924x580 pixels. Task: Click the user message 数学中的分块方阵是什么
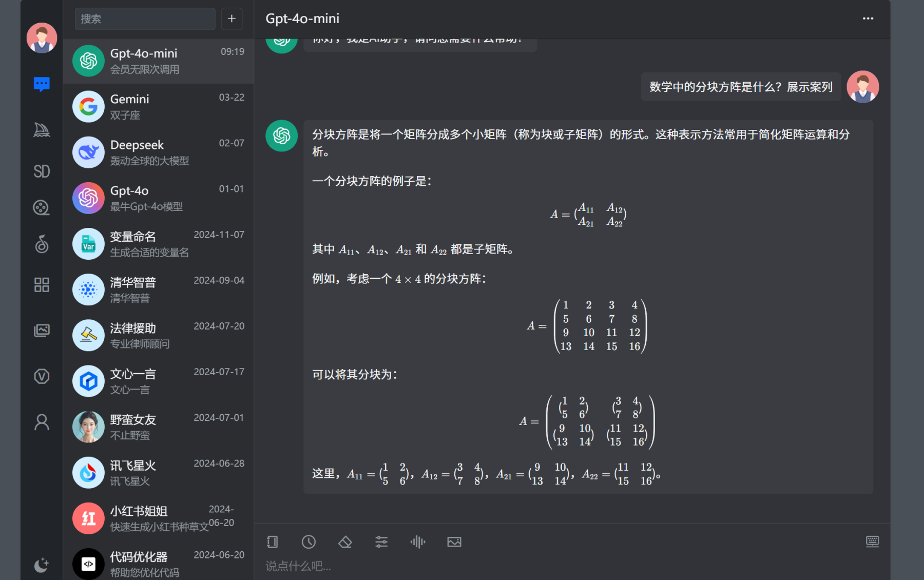(x=741, y=87)
